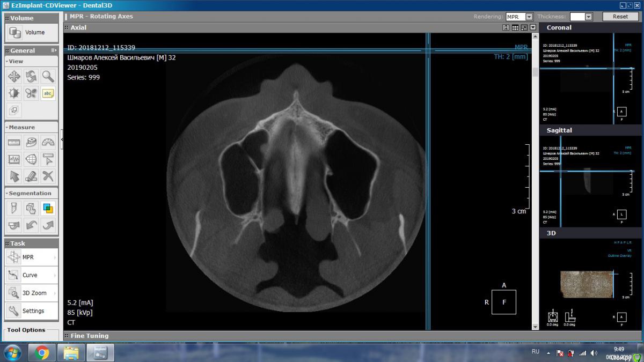The height and width of the screenshot is (362, 644).
Task: Select the Rotate view tool
Action: [31, 76]
